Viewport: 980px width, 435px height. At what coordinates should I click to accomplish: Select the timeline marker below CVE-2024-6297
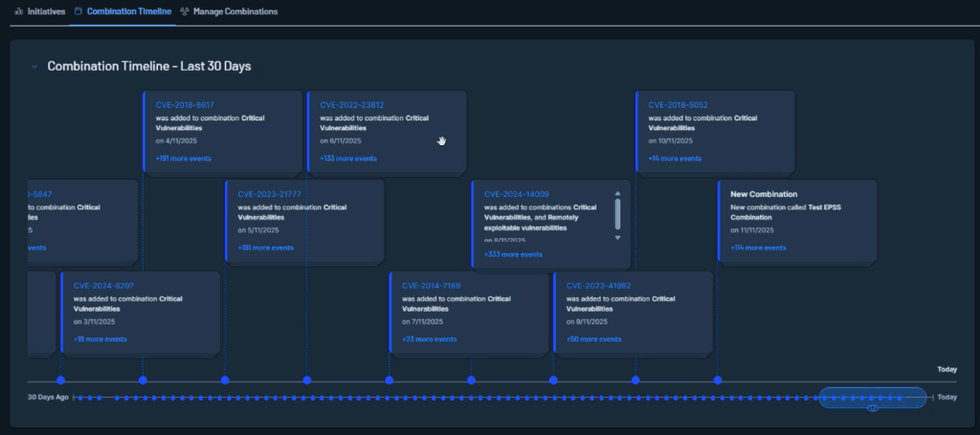click(61, 381)
